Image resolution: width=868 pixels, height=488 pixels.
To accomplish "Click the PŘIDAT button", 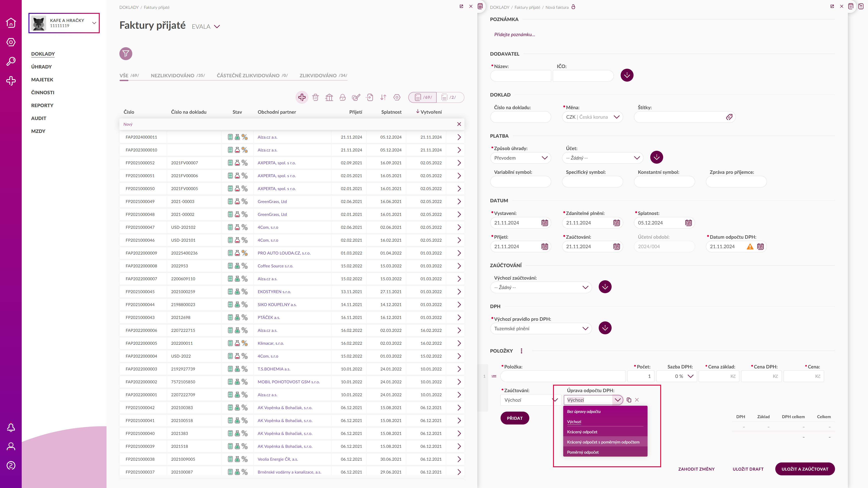I will click(x=515, y=418).
